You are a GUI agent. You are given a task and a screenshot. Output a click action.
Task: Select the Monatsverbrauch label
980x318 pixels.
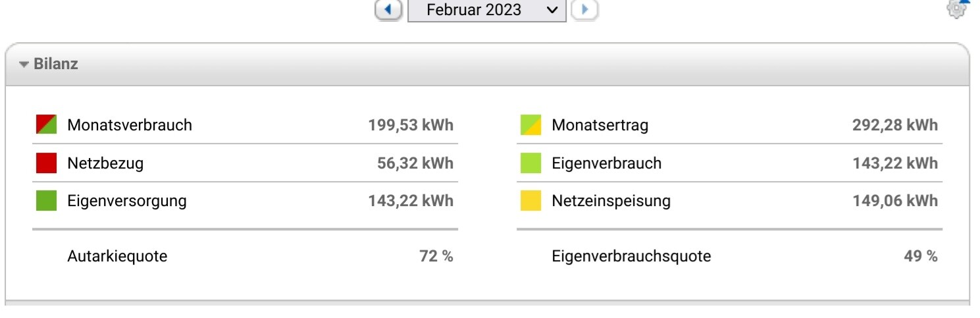(130, 125)
